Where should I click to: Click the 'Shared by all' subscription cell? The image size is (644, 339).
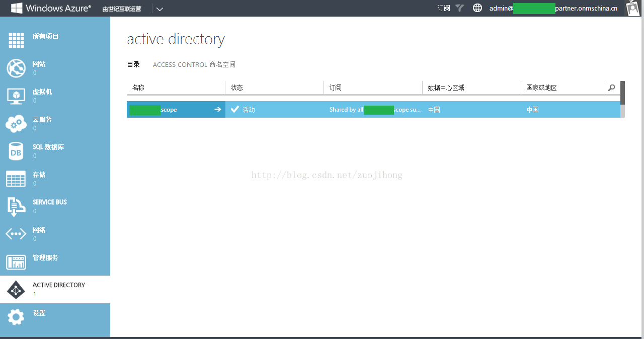375,110
